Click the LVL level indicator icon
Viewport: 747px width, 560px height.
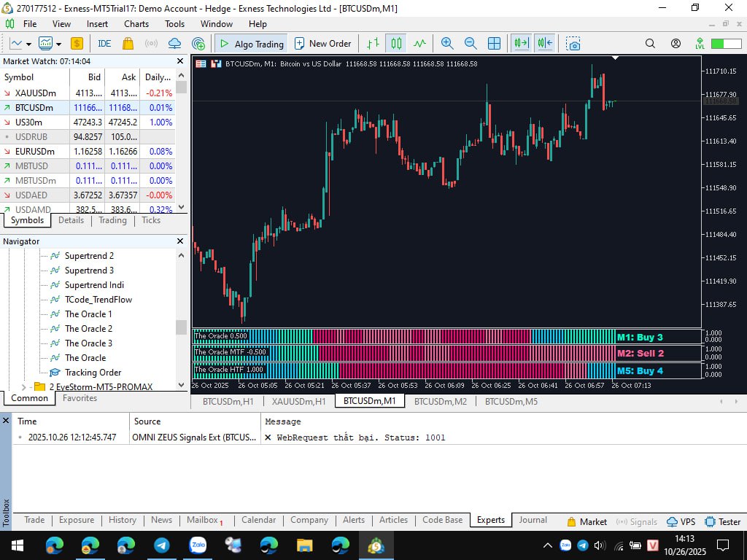(x=700, y=43)
